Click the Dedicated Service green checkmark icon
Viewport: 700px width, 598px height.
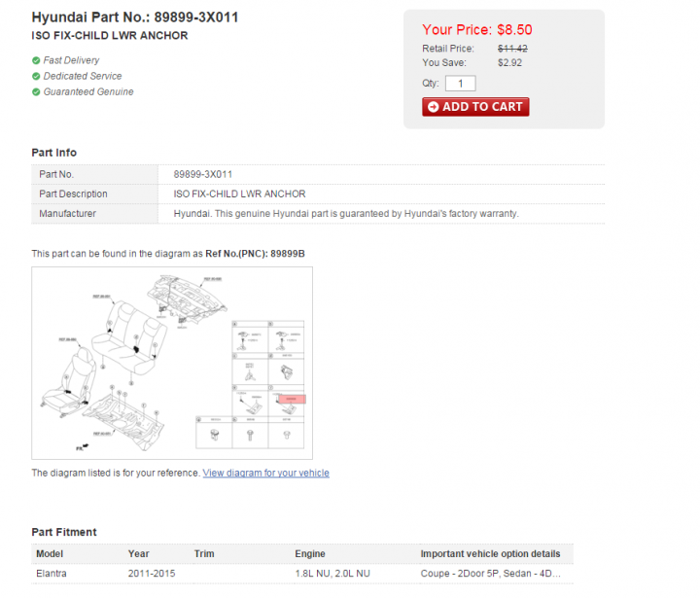tap(36, 77)
